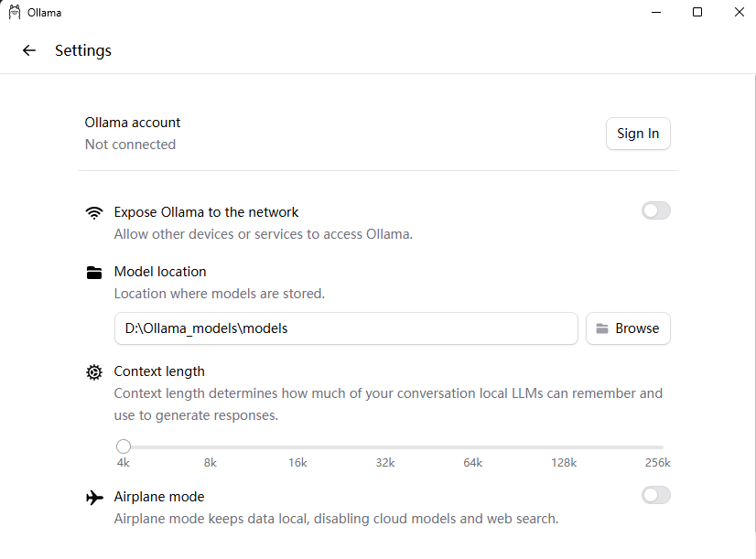Screen dimensions: 756x559
Task: Click the 'Context length' label
Action: pos(159,371)
